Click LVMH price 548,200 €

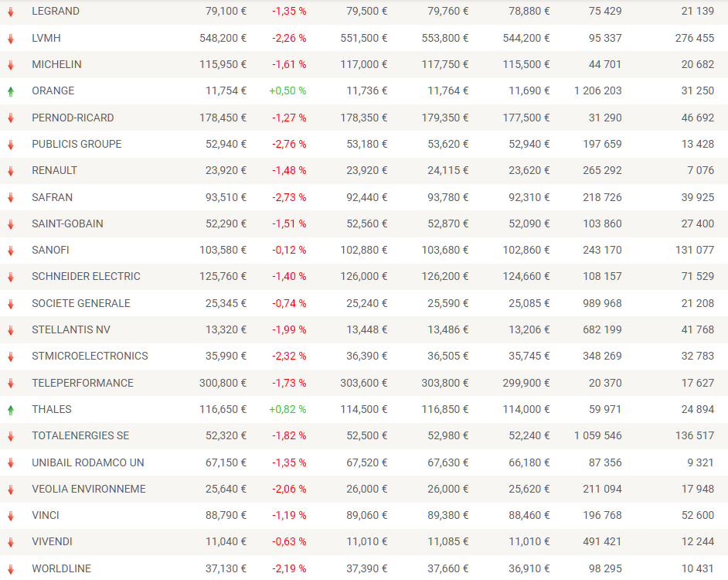pyautogui.click(x=223, y=38)
